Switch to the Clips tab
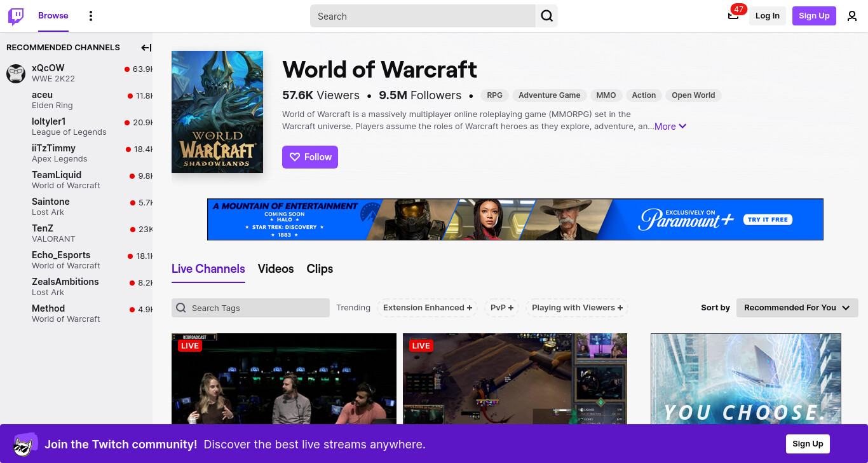 (x=320, y=268)
